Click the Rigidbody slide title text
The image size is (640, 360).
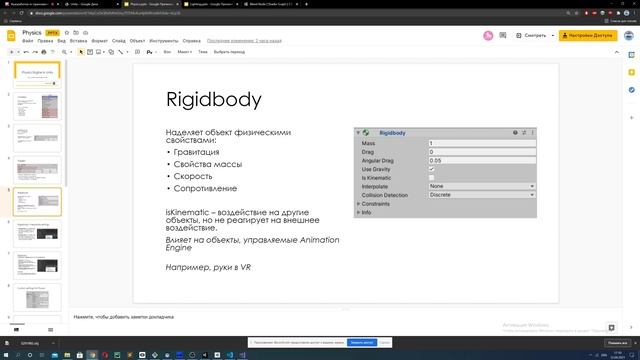pos(213,100)
